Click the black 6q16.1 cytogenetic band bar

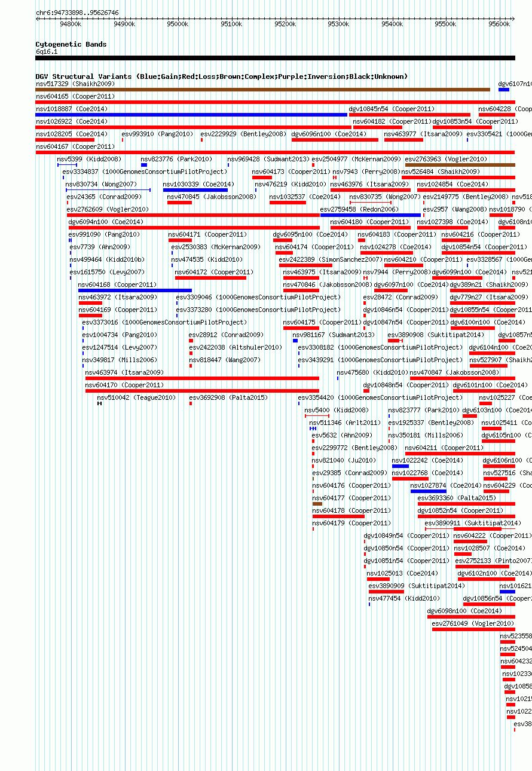275,58
